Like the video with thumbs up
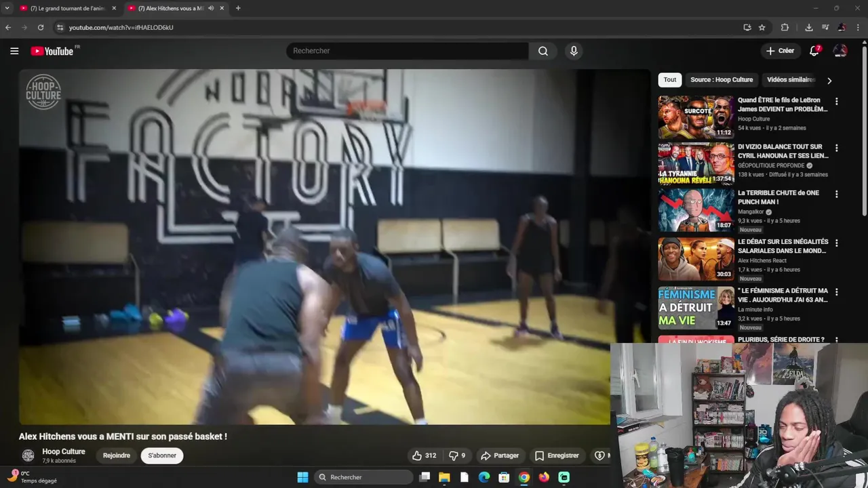This screenshot has width=868, height=488. pos(424,455)
